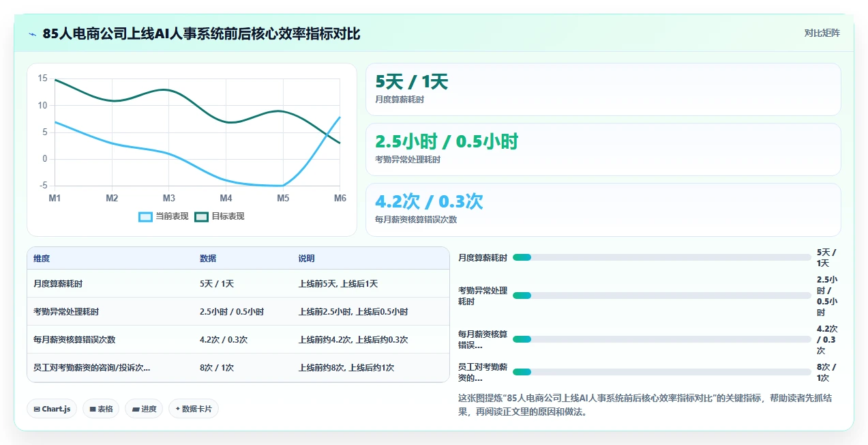
Task: Click the 每月薪资核算错误次数 table row label
Action: point(74,340)
